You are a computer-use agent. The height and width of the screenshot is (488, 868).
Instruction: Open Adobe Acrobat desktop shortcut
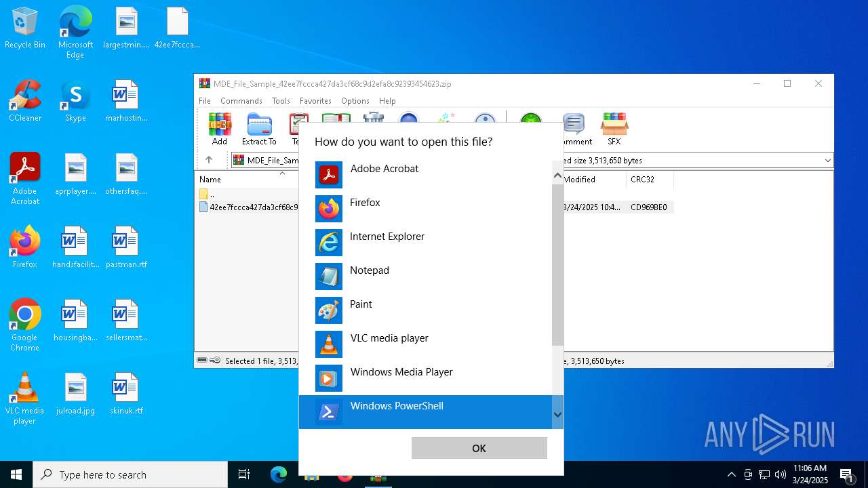tap(25, 179)
